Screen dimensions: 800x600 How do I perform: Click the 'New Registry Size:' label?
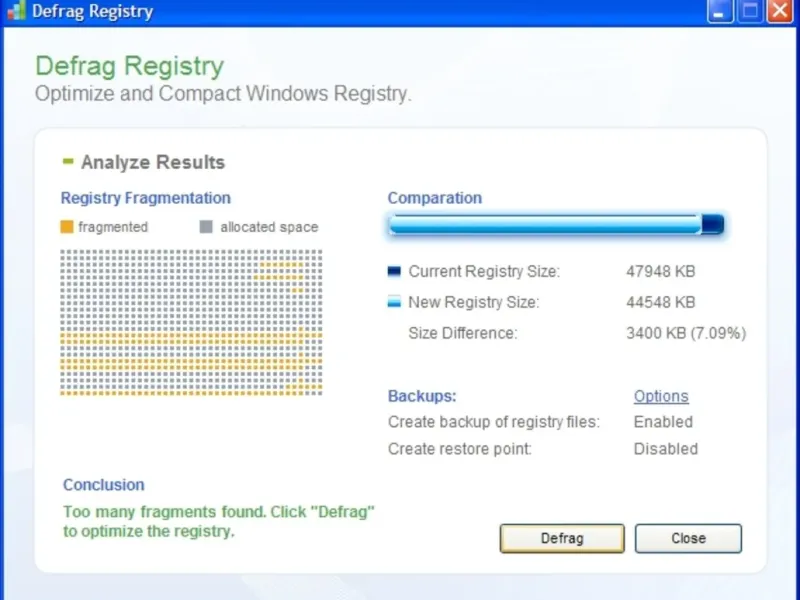click(474, 302)
